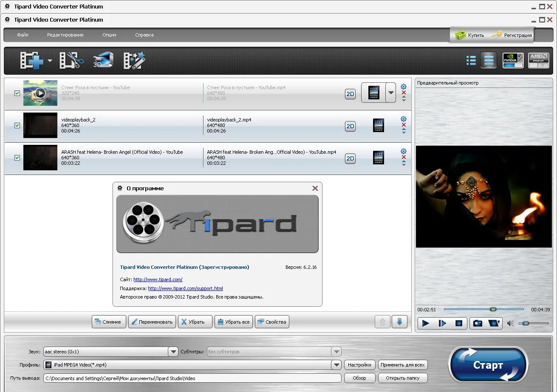This screenshot has height=392, width=557.
Task: Play the Стинг Роза в пустыне thumbnail
Action: coord(40,93)
